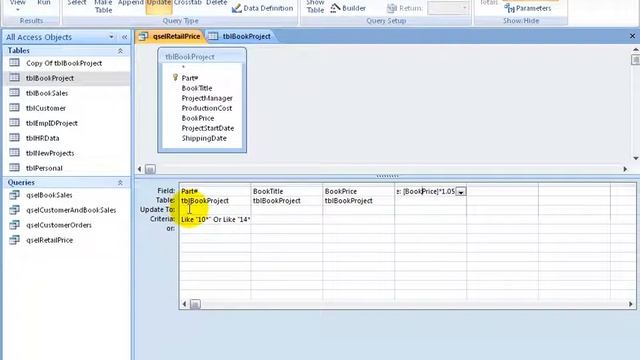
Task: Click the design grid horizontal scrollbar thumb
Action: [x=195, y=304]
